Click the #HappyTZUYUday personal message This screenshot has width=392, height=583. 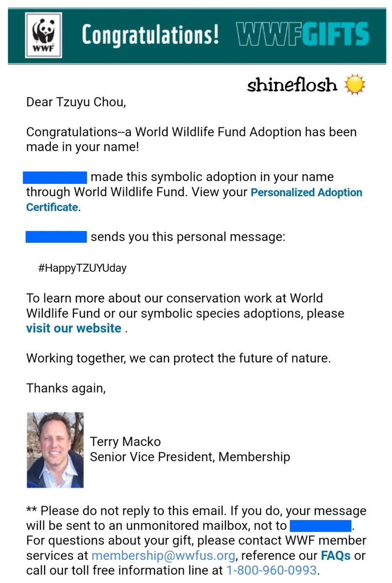point(82,268)
